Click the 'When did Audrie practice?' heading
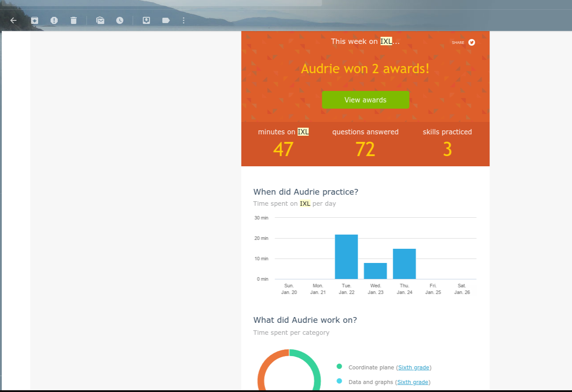572x392 pixels. tap(306, 192)
